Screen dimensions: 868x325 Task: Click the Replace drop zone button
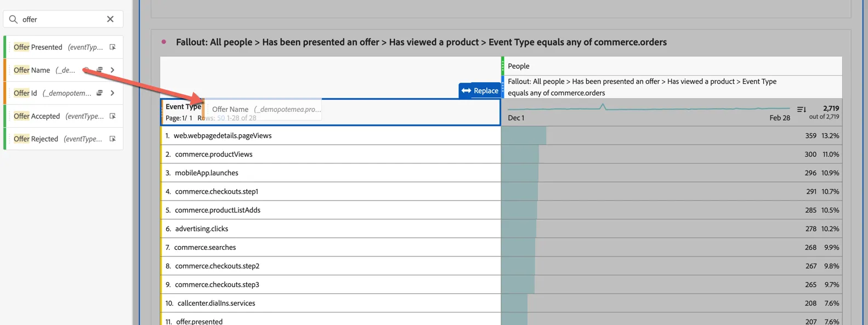click(480, 90)
